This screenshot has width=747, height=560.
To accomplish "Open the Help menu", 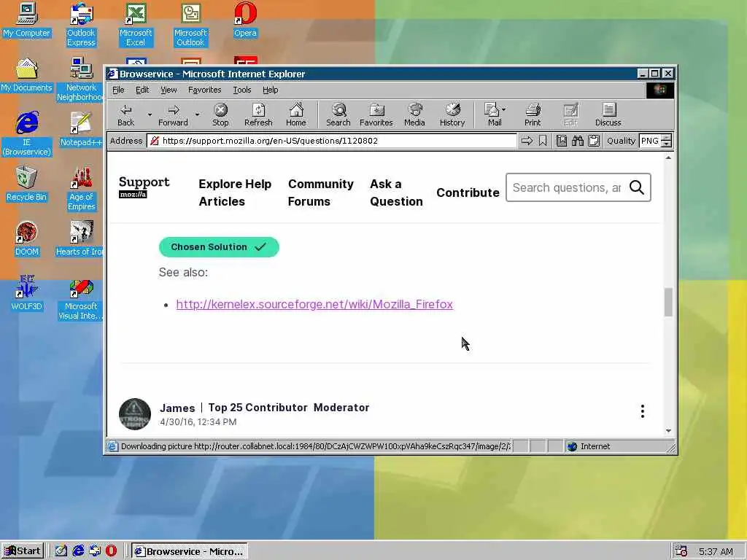I will coord(270,90).
